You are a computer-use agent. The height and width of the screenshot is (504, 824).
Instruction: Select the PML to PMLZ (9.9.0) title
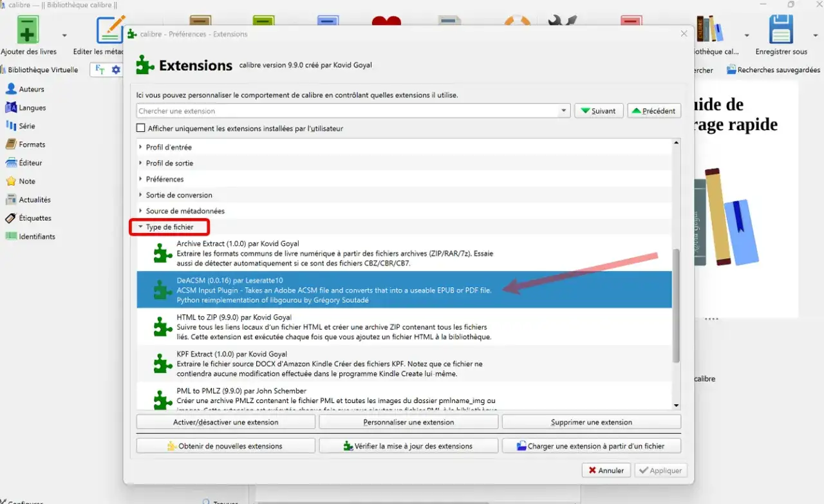241,391
